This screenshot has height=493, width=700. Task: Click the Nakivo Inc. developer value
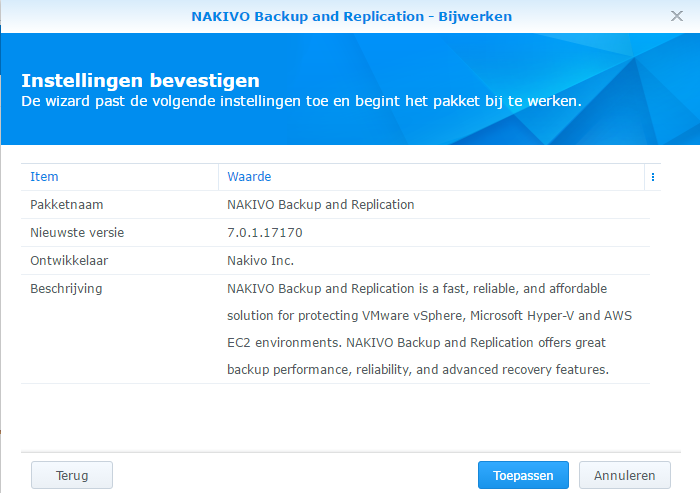coord(260,261)
